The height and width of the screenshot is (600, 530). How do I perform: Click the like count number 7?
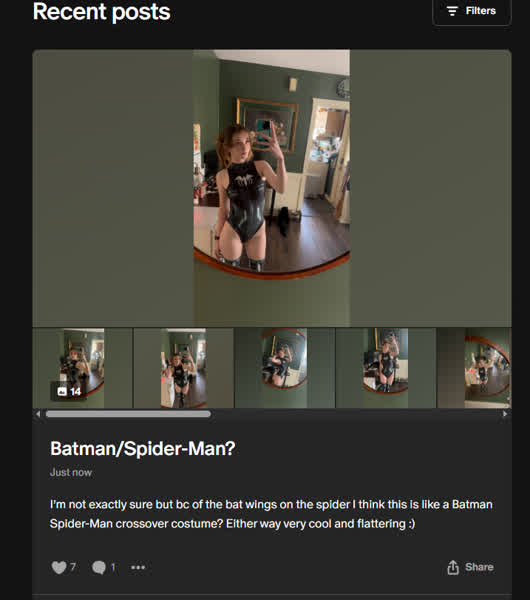click(73, 566)
